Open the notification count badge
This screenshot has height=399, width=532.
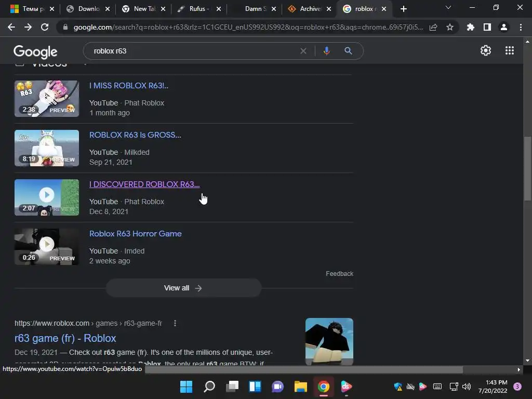517,387
